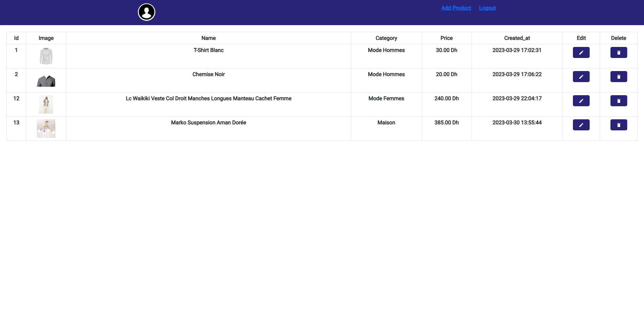
Task: Click the Id column header
Action: (x=16, y=38)
